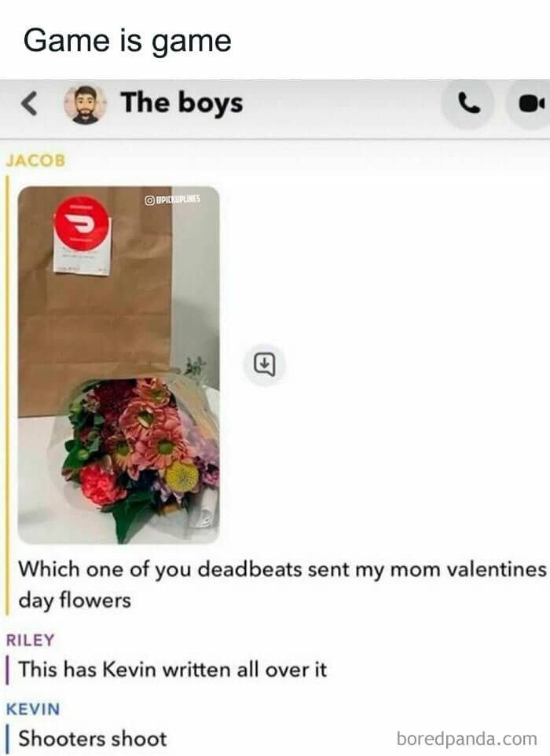Tap the Shooters shoot message
The image size is (550, 756).
point(93,739)
